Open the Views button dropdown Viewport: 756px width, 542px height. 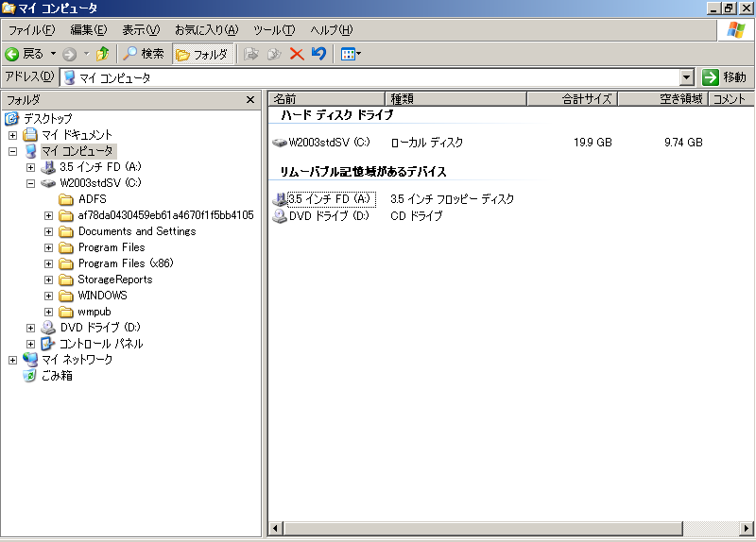tap(352, 54)
